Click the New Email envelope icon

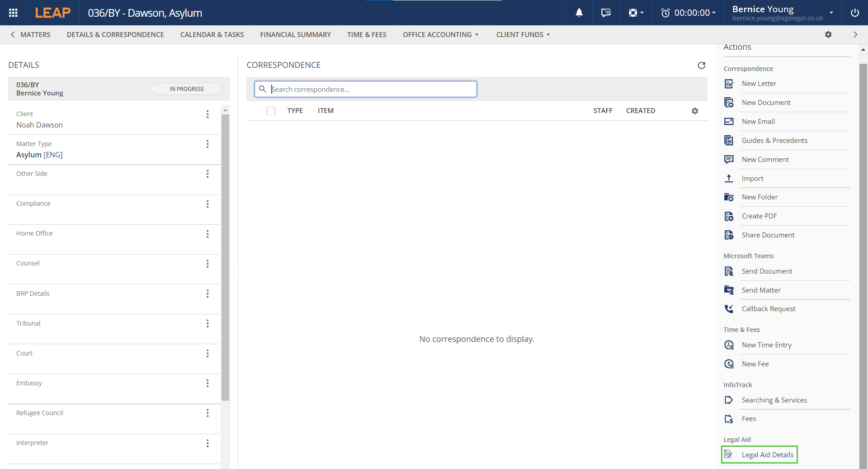[x=729, y=122]
